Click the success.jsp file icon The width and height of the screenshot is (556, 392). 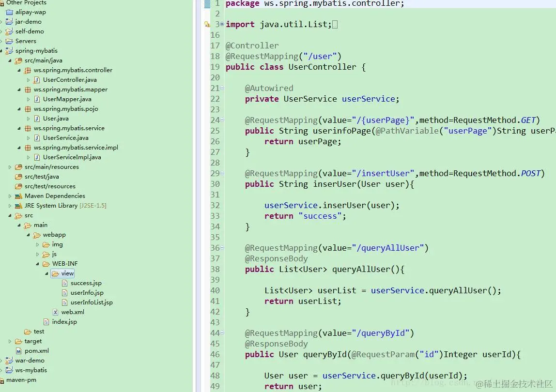(x=64, y=283)
